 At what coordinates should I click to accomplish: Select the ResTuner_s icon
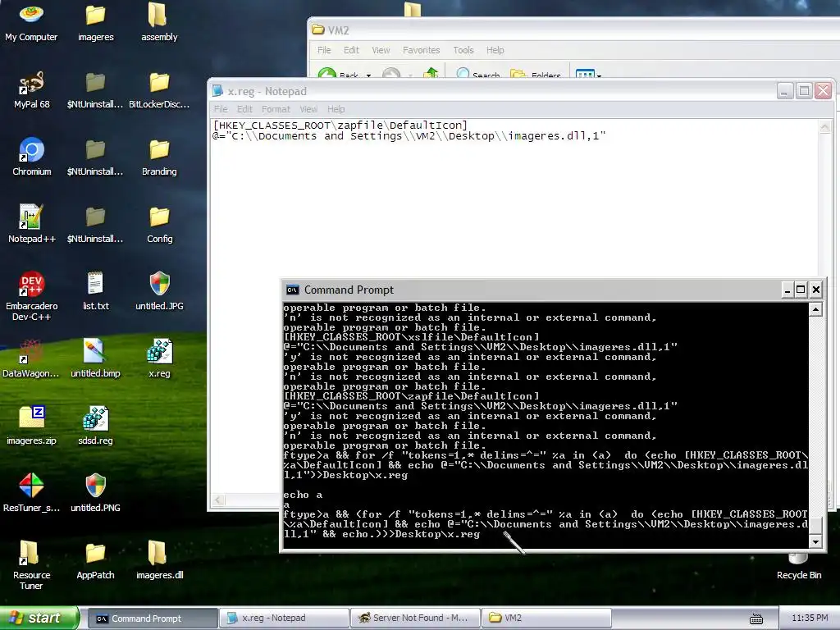(x=31, y=492)
